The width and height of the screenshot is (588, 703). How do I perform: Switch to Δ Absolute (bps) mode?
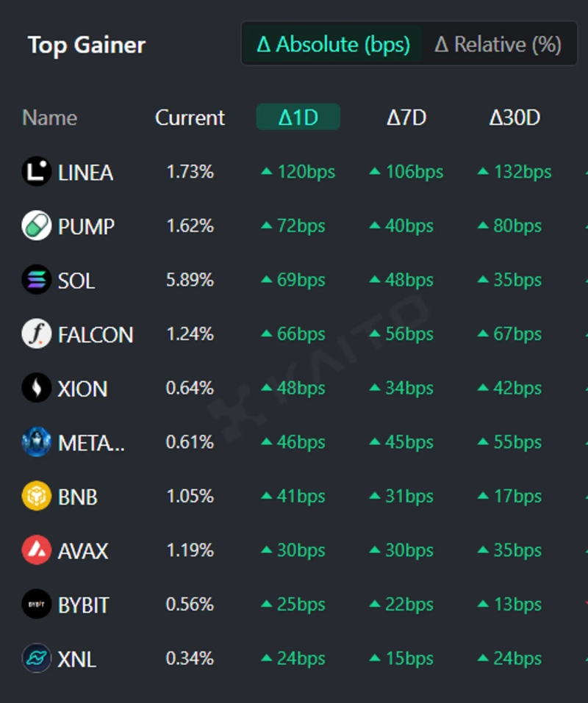click(x=333, y=44)
